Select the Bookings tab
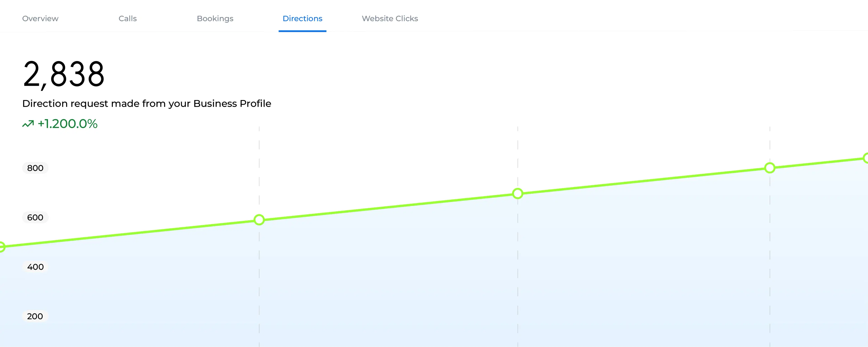The image size is (868, 347). point(215,19)
